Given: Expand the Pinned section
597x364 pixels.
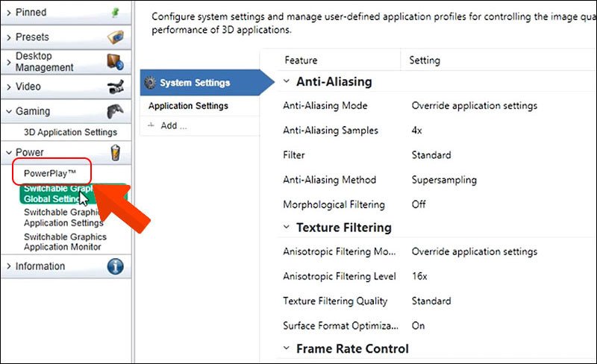Looking at the screenshot, I should click(x=8, y=13).
